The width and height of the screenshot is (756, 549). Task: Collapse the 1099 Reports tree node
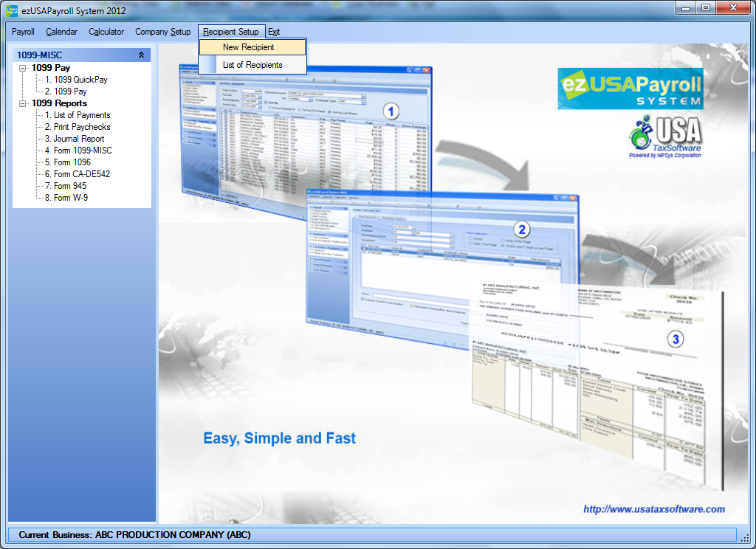23,103
